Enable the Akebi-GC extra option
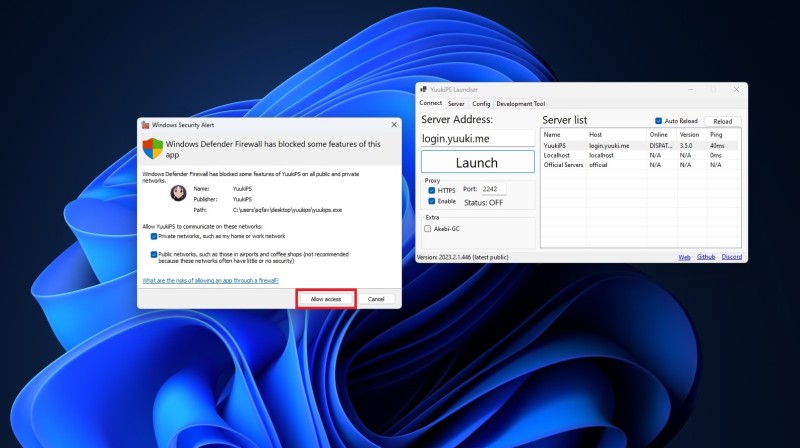Screen dimensions: 800x448 pos(429,228)
